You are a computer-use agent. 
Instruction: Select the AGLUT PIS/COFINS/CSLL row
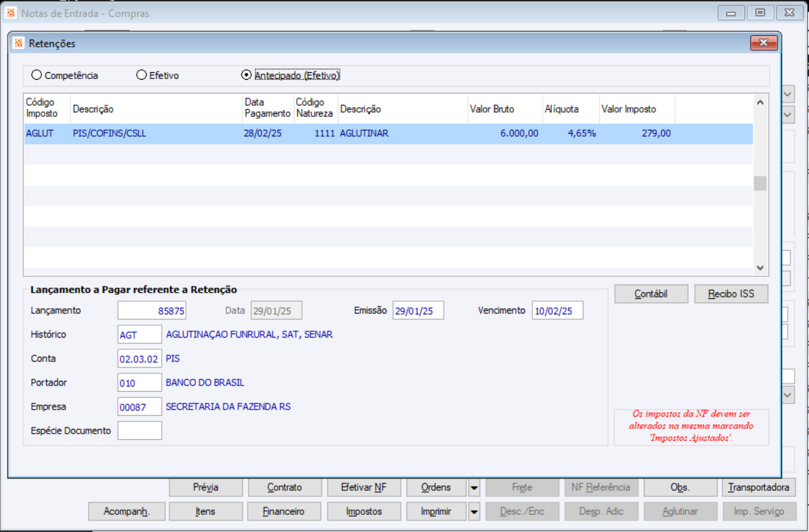point(388,133)
